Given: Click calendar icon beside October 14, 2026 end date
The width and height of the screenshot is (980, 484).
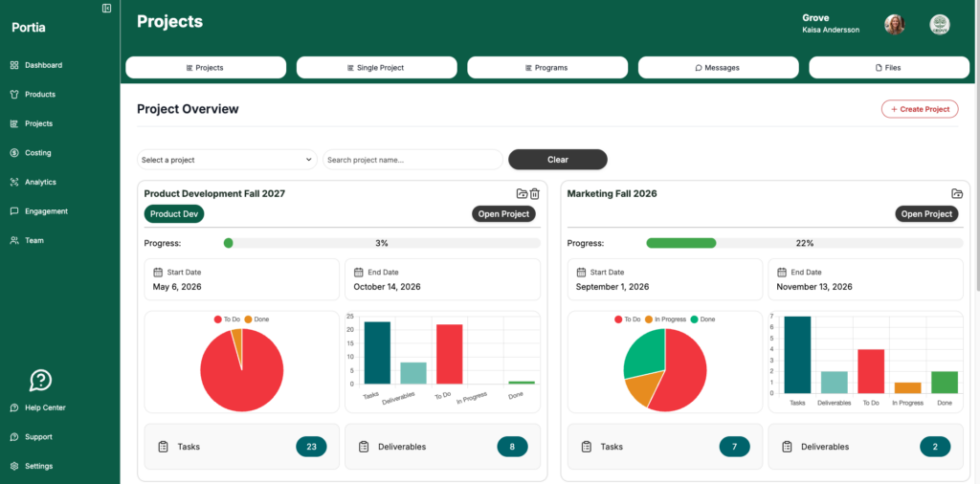Looking at the screenshot, I should tap(359, 273).
